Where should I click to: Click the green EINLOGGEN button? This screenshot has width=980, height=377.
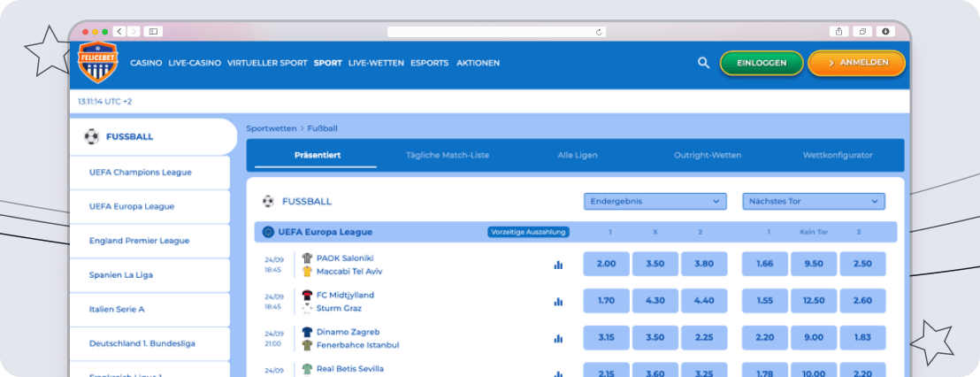point(762,63)
